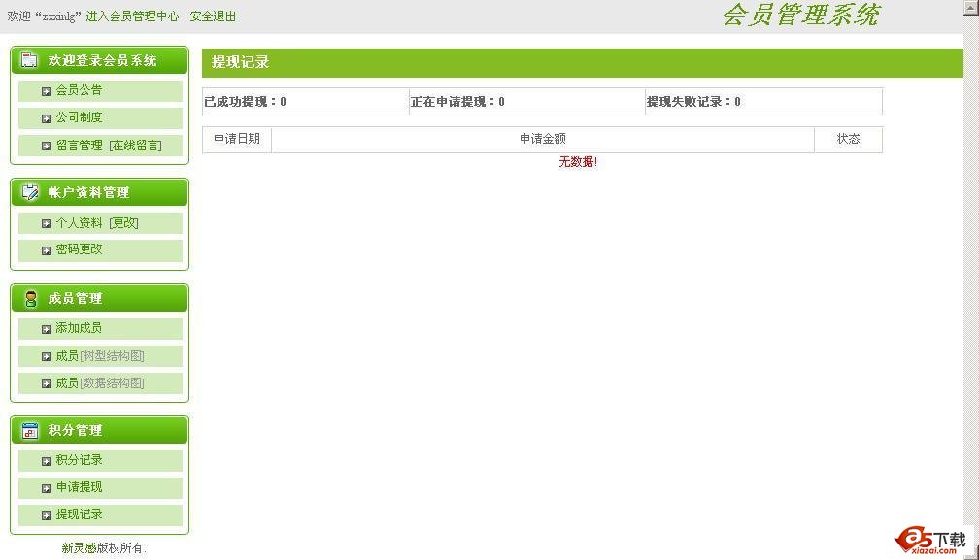Click the 欢迎登录会员系统 section header
The width and height of the screenshot is (979, 560).
pyautogui.click(x=99, y=60)
